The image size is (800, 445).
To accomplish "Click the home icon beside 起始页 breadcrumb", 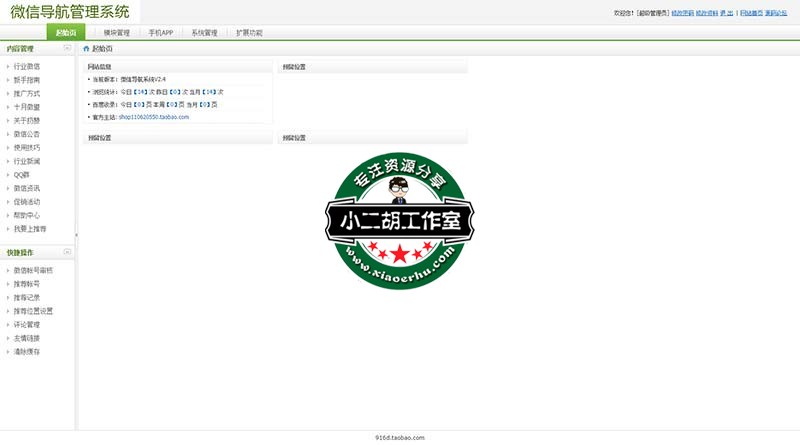I will coord(86,48).
